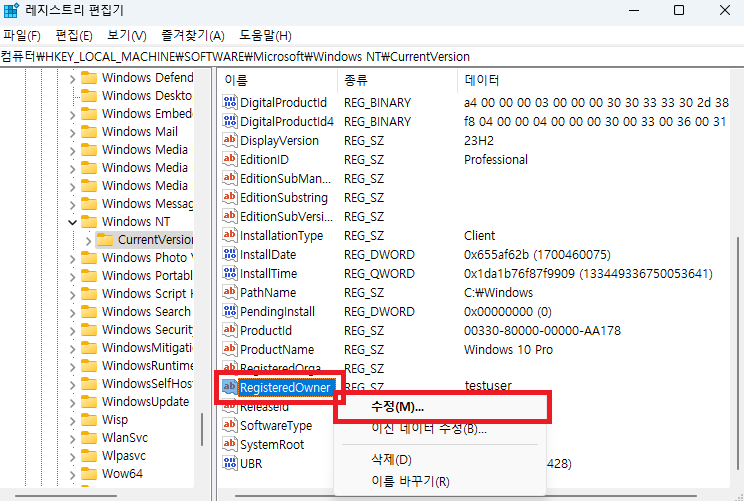Open the 파일(F) menu
The height and width of the screenshot is (501, 744).
pyautogui.click(x=22, y=36)
